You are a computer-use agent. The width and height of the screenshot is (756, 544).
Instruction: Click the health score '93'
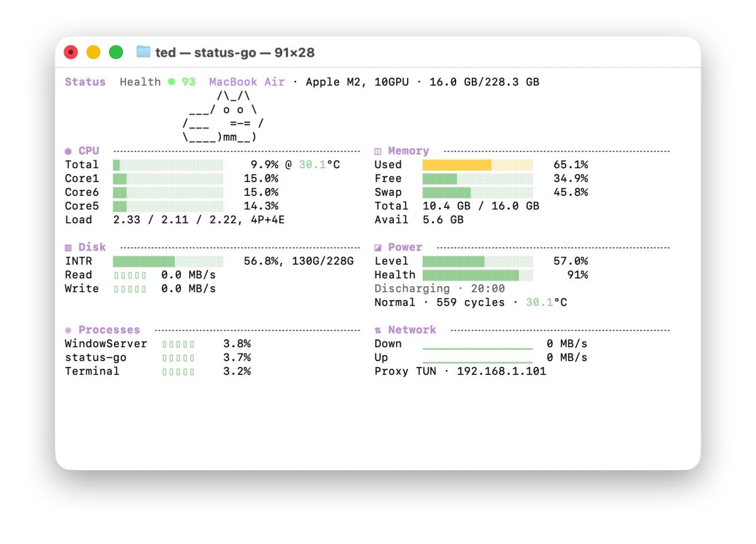188,82
